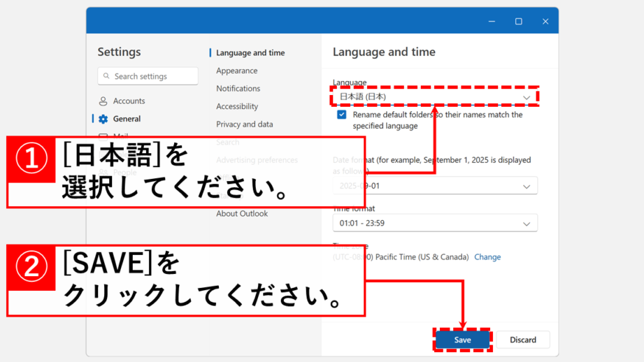Minimize the Settings window
Image resolution: width=644 pixels, height=362 pixels.
(x=492, y=22)
